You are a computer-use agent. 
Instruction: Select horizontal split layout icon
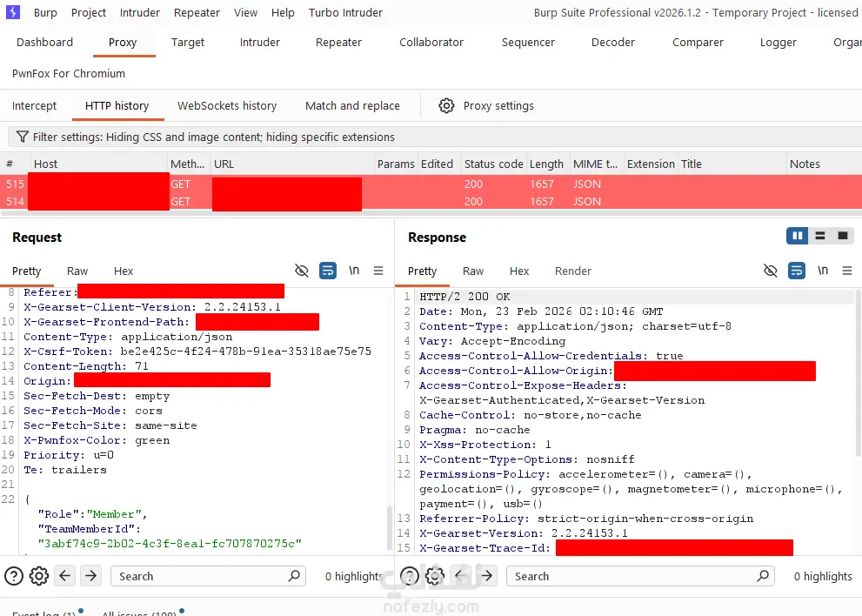click(x=820, y=236)
